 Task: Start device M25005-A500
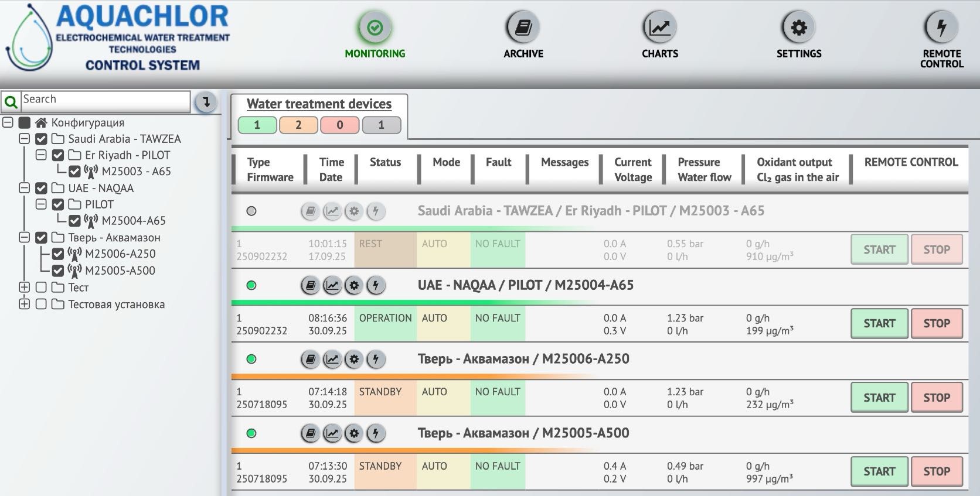coord(879,472)
